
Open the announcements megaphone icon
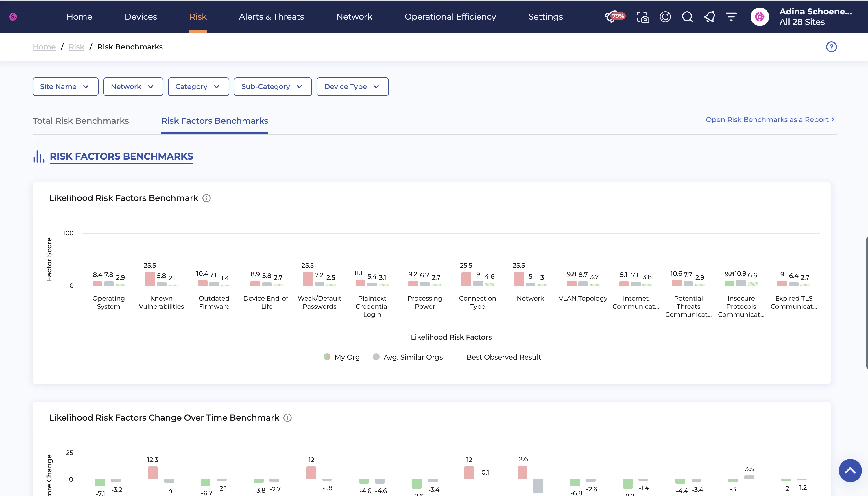point(709,17)
